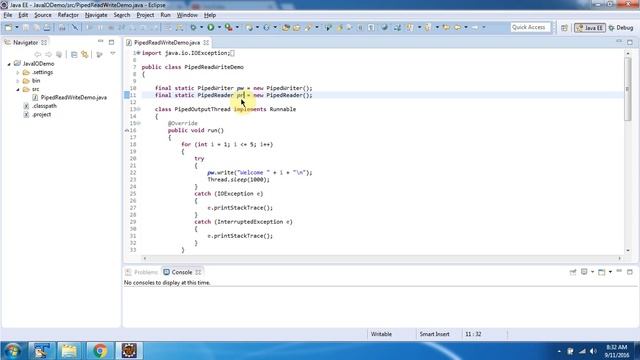Click Collapse All icon in Navigator
The height and width of the screenshot is (360, 640).
tap(74, 54)
